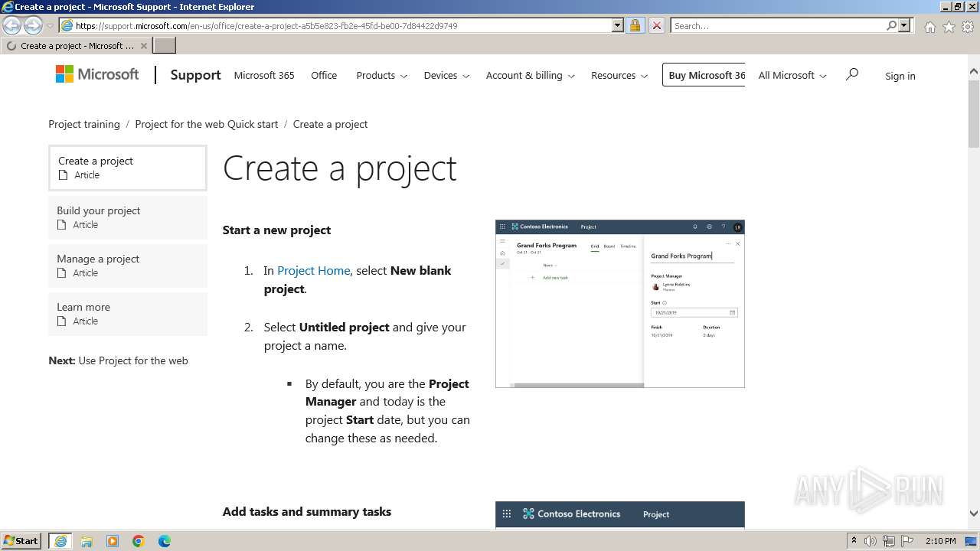Click the site search magnifier icon

click(x=851, y=74)
